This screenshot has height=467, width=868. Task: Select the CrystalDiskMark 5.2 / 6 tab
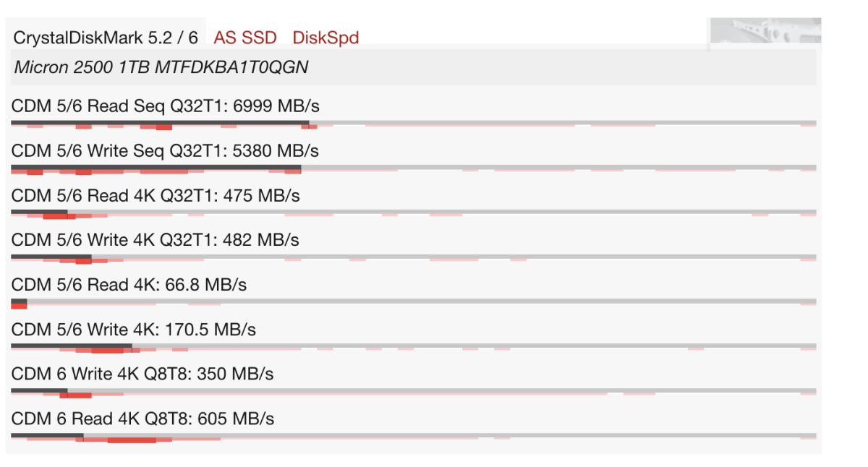coord(106,38)
